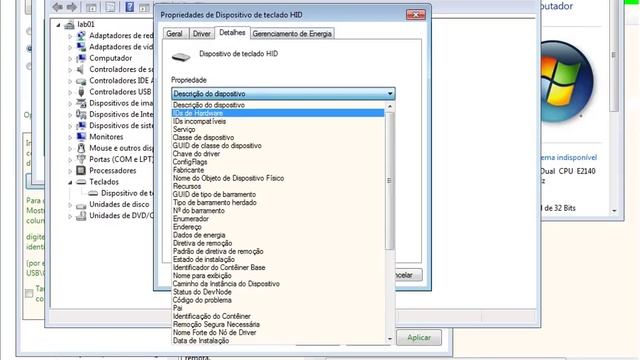Screen dimensions: 640x360
Task: Click the property list scroll-down arrow
Action: [x=389, y=339]
